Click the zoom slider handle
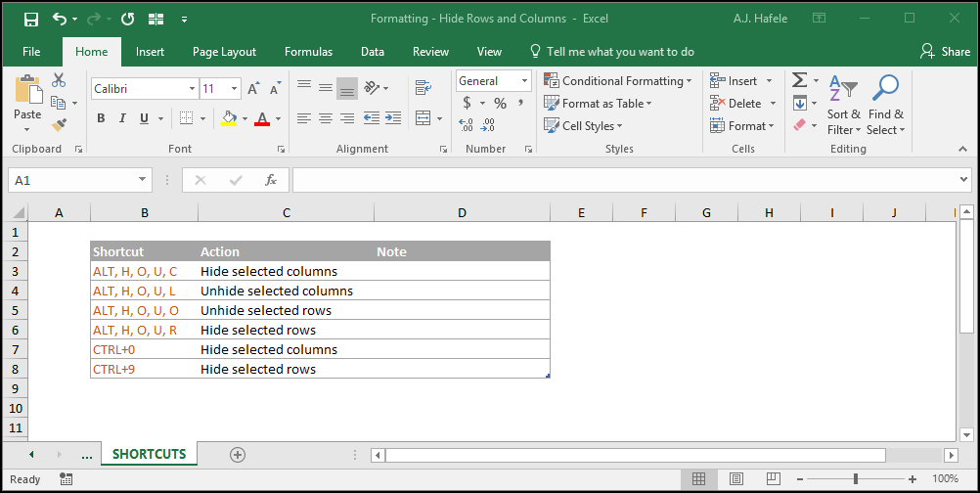The height and width of the screenshot is (493, 980). pos(856,479)
